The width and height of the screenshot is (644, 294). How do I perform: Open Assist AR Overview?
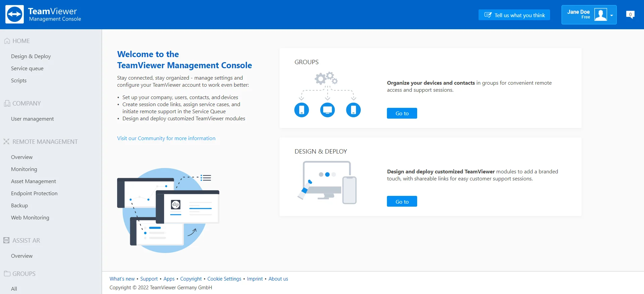point(22,256)
